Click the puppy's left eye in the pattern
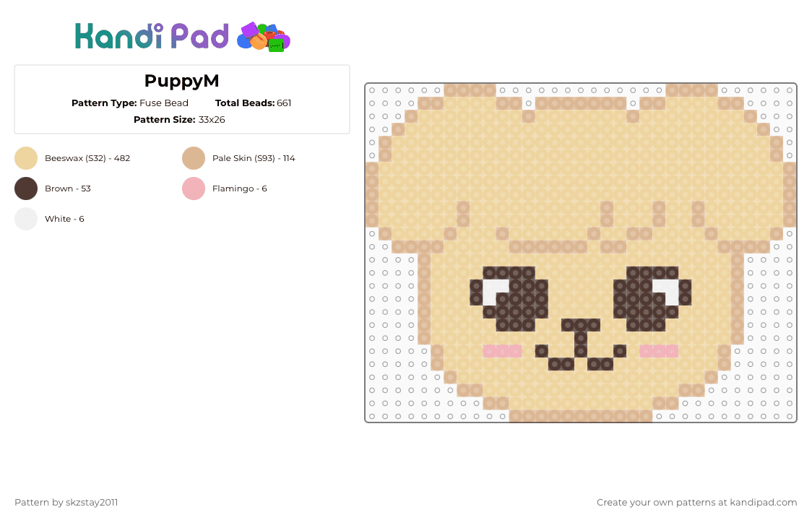 tap(509, 299)
